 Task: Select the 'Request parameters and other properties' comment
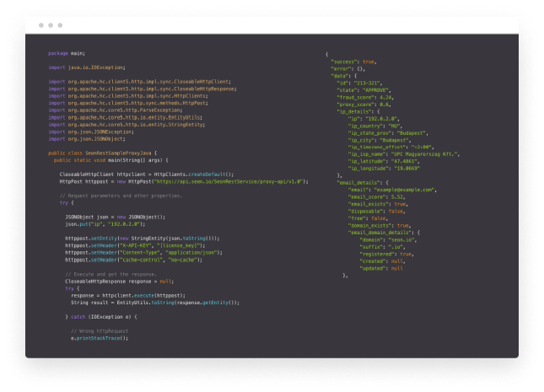click(x=121, y=196)
